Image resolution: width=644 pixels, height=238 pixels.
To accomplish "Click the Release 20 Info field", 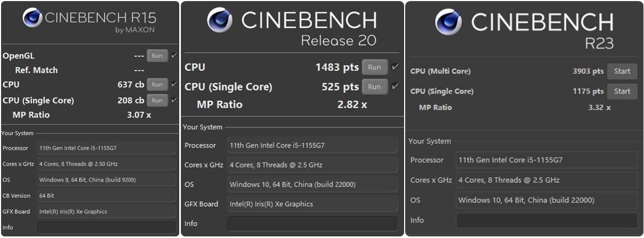I will pos(312,224).
